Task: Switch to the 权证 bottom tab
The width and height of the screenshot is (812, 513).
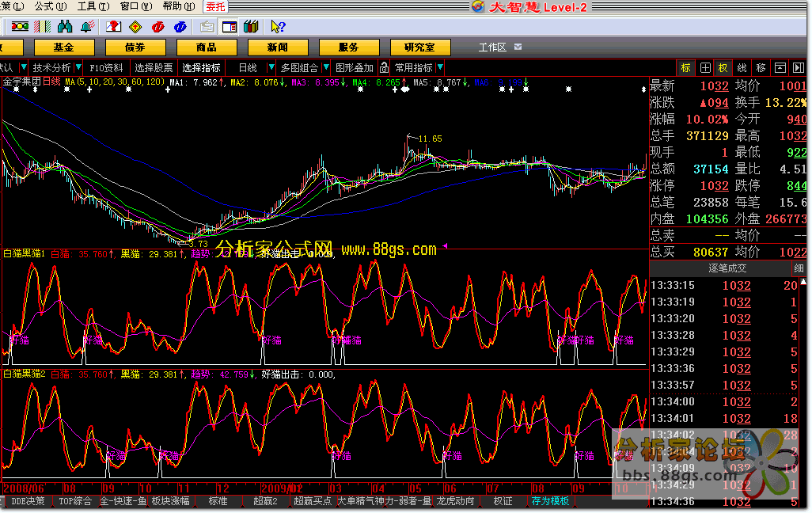Action: click(x=503, y=501)
